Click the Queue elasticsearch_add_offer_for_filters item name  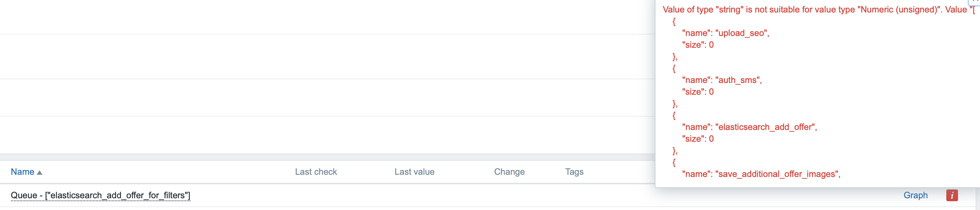click(x=100, y=196)
